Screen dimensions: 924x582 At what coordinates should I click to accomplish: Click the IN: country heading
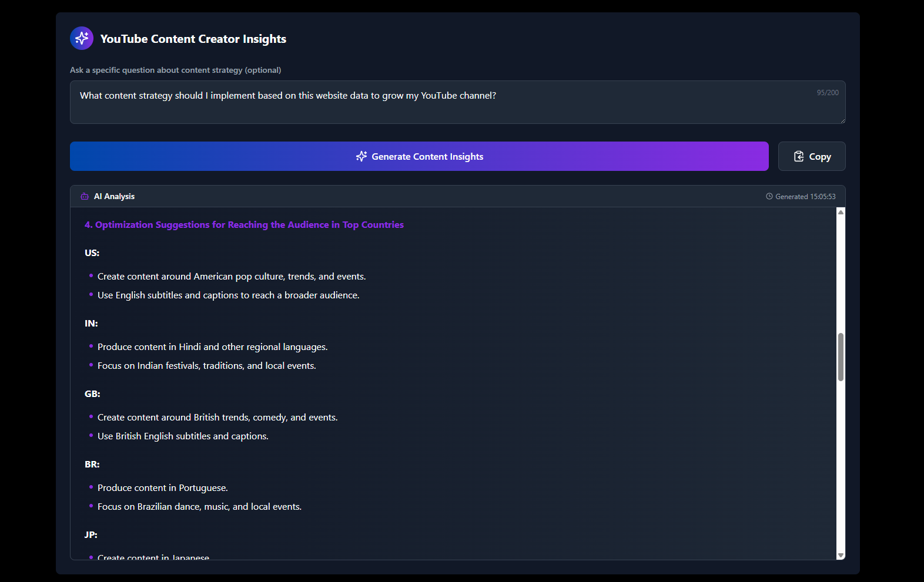(x=91, y=323)
